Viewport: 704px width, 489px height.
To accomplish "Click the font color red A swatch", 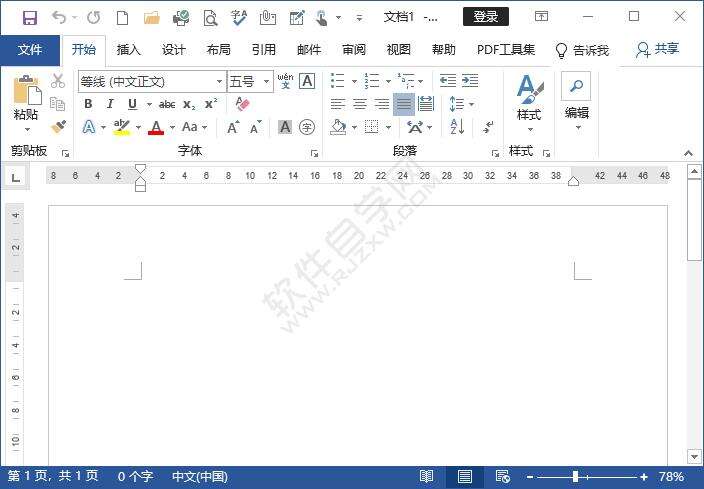I will click(x=156, y=128).
